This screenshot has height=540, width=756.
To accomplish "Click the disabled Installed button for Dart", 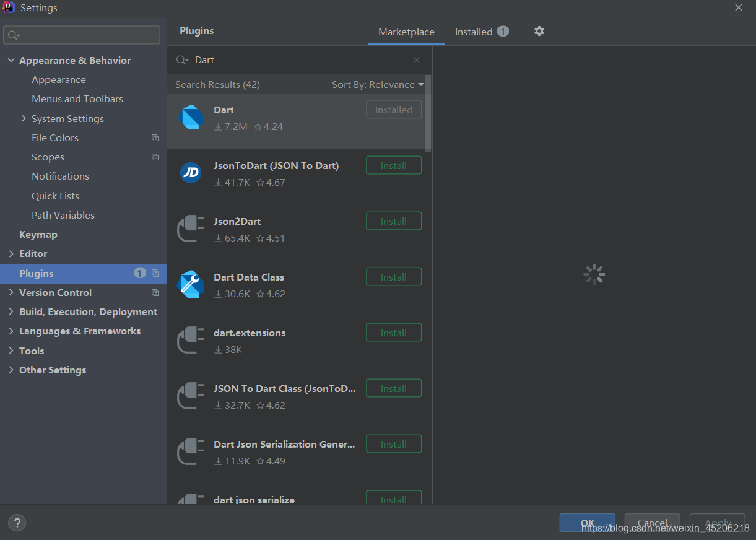I will coord(394,110).
